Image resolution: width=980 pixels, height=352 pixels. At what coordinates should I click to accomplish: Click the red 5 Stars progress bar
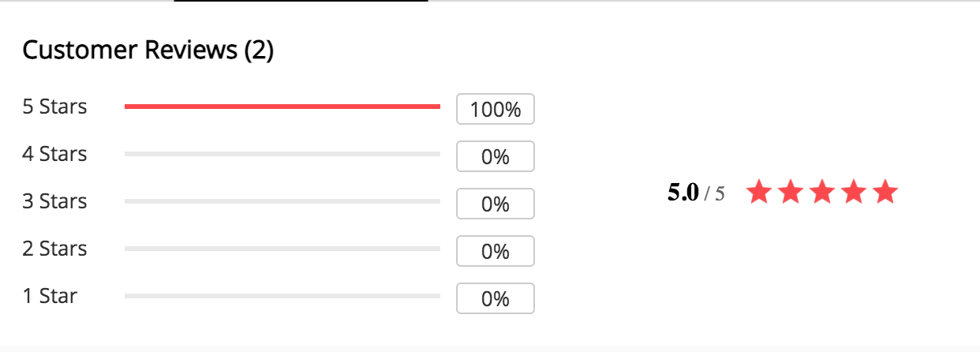(282, 107)
